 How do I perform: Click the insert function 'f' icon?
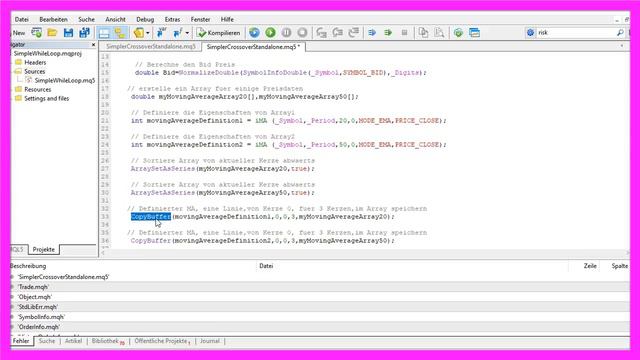pyautogui.click(x=178, y=33)
